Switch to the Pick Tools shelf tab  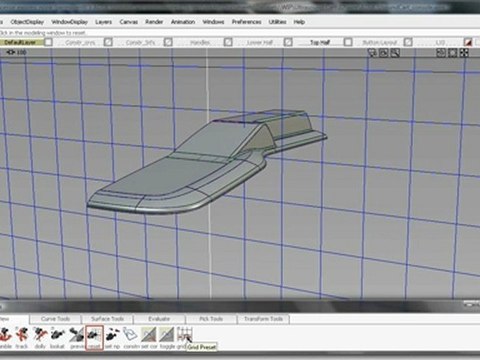pos(211,319)
